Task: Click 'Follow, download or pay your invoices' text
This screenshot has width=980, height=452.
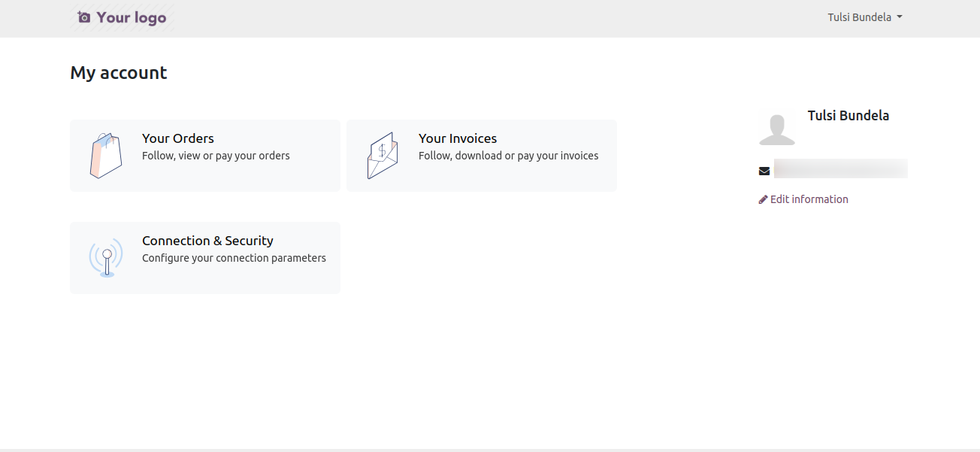Action: pyautogui.click(x=509, y=156)
